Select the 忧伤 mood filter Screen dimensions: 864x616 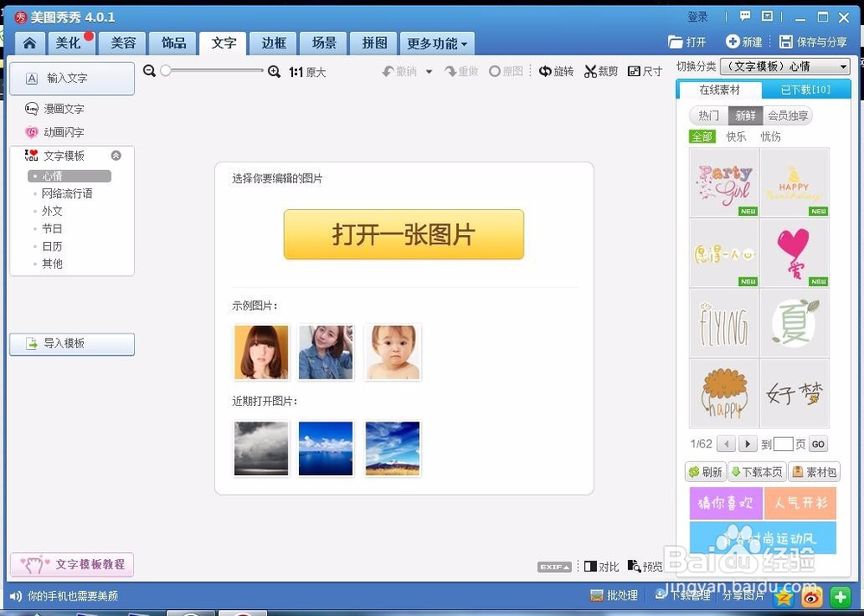pos(770,136)
